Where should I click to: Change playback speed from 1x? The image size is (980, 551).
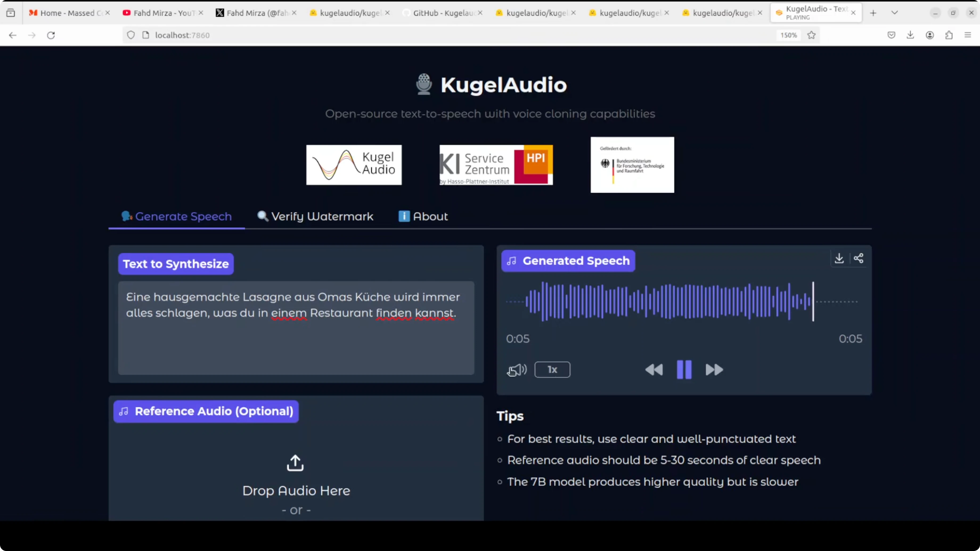tap(552, 370)
